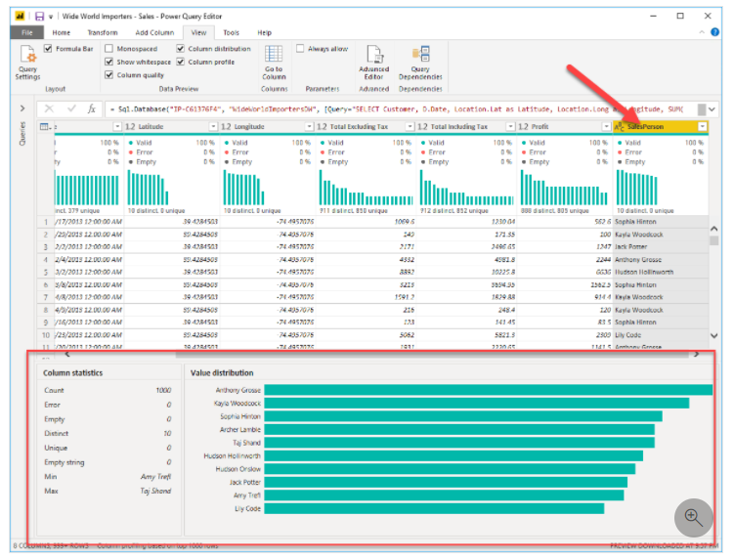This screenshot has height=560, width=734.
Task: Open the Advanced Editor
Action: (x=374, y=63)
